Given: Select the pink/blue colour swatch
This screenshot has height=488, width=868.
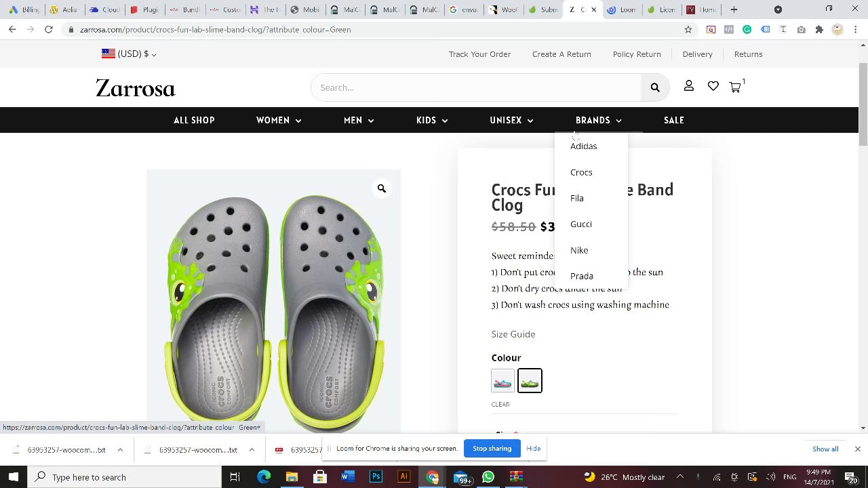Looking at the screenshot, I should tap(503, 381).
